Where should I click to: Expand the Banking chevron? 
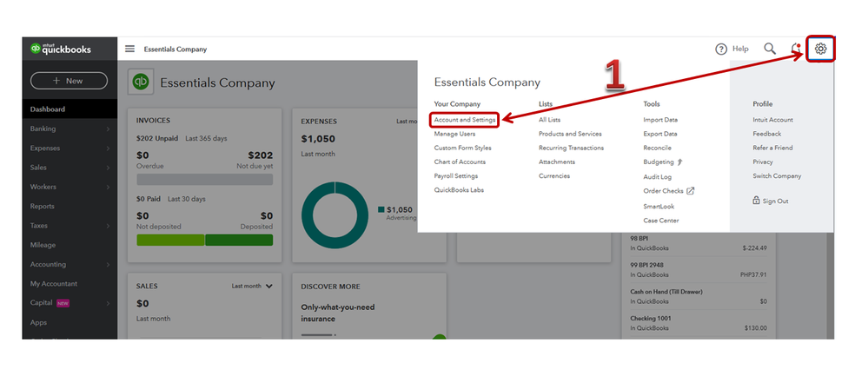[108, 129]
